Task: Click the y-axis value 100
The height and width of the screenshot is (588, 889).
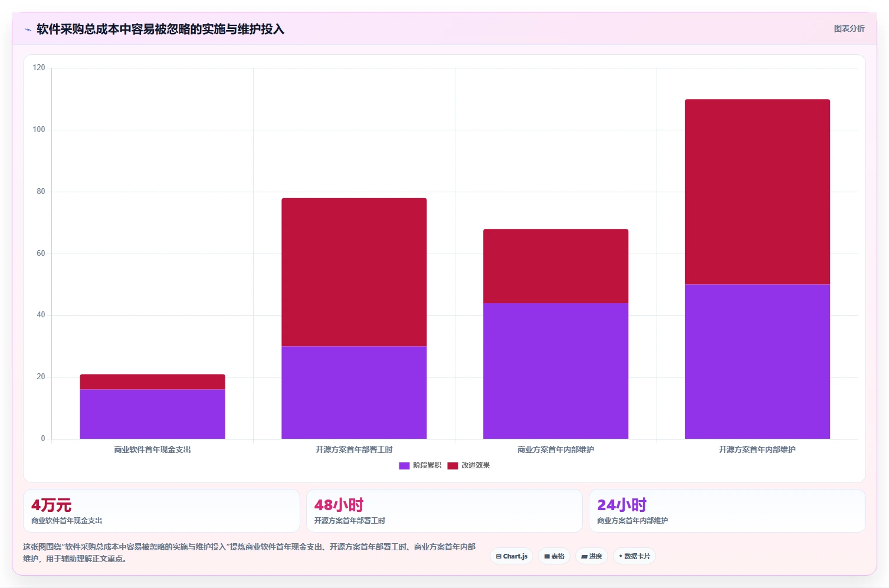Action: pos(39,130)
